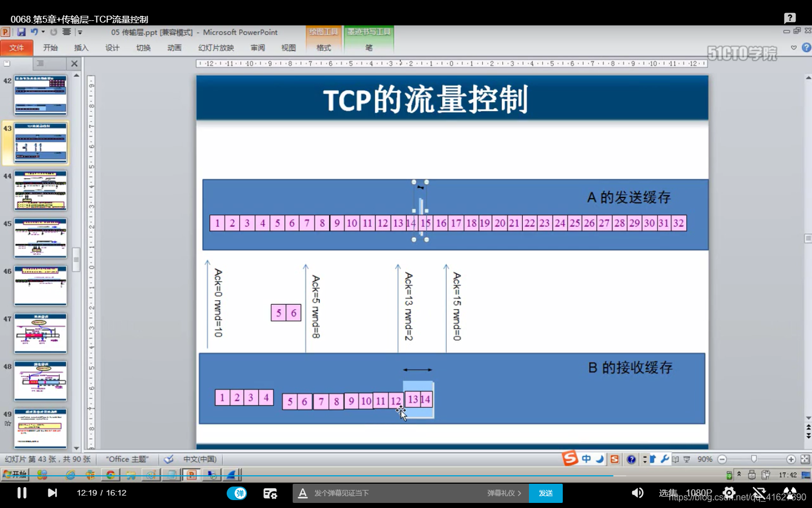
Task: Fit slide to current window icon
Action: pos(805,459)
